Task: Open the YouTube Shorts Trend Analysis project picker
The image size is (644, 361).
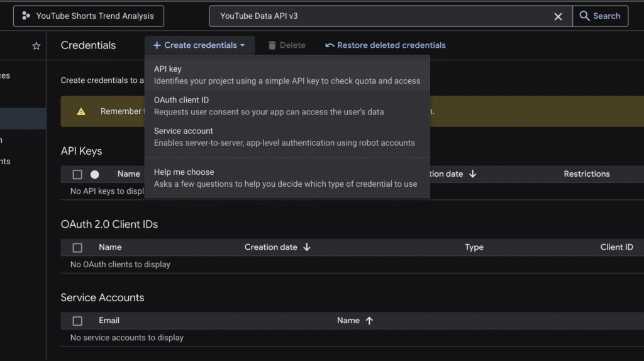Action: pyautogui.click(x=88, y=16)
